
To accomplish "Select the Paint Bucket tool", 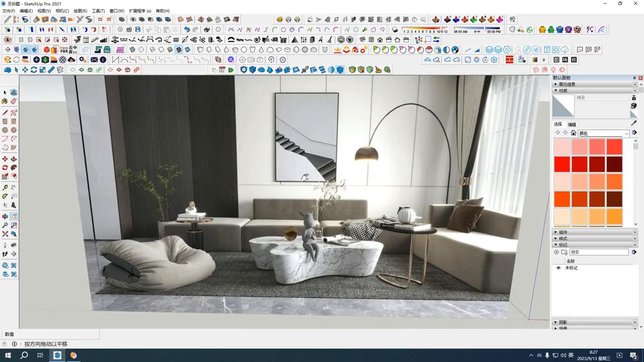I will coord(4,101).
